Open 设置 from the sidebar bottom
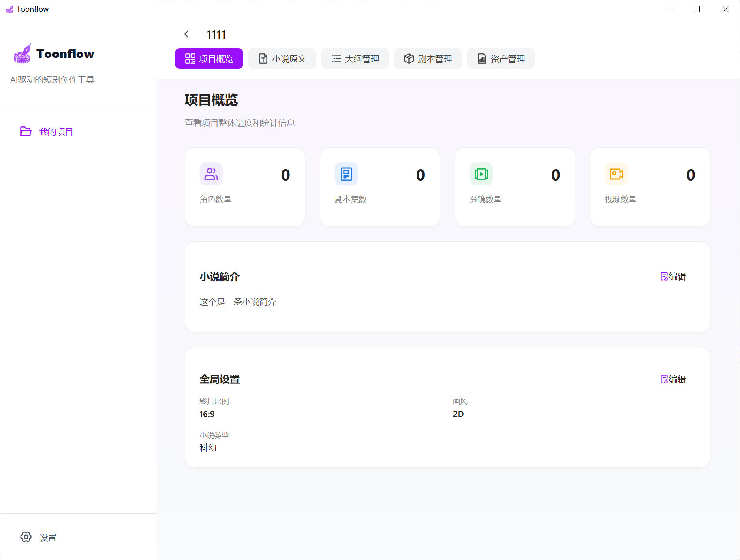The width and height of the screenshot is (740, 560). 47,538
